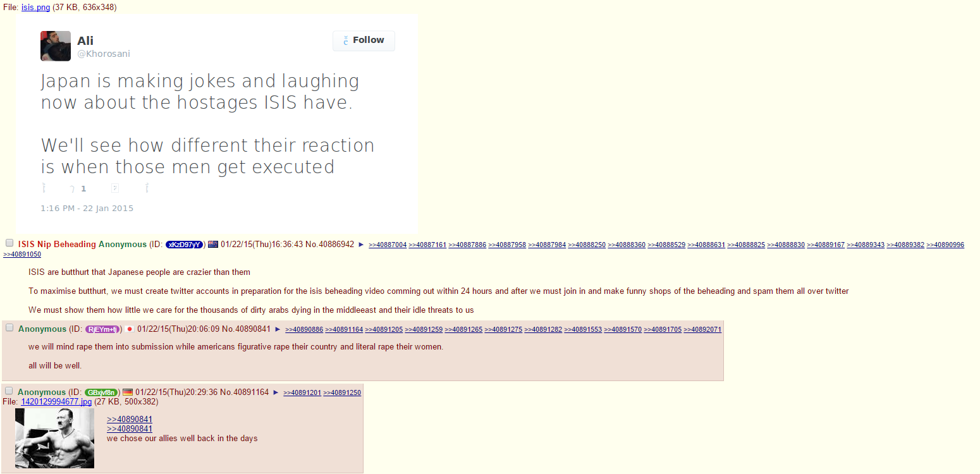Image resolution: width=980 pixels, height=474 pixels.
Task: Click the green GBxjvf8n poster ID badge
Action: pyautogui.click(x=101, y=392)
